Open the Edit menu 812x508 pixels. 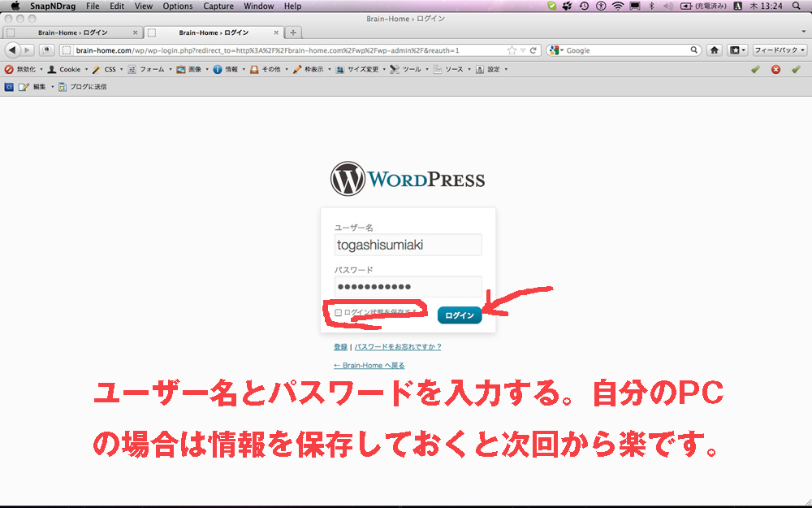(x=117, y=7)
